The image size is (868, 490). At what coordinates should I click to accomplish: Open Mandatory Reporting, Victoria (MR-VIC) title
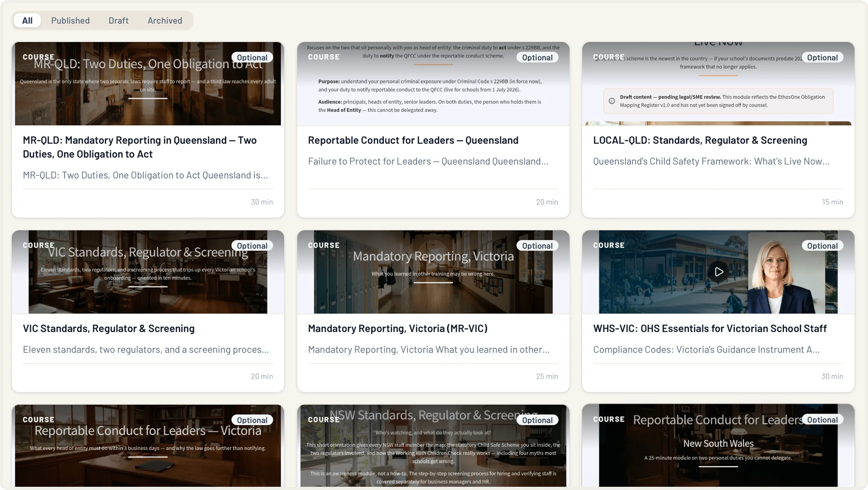pos(397,328)
